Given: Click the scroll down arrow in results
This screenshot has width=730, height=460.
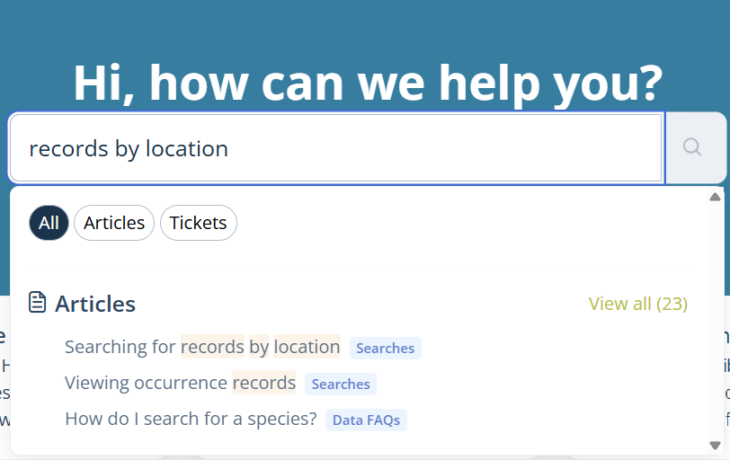Looking at the screenshot, I should tap(715, 446).
